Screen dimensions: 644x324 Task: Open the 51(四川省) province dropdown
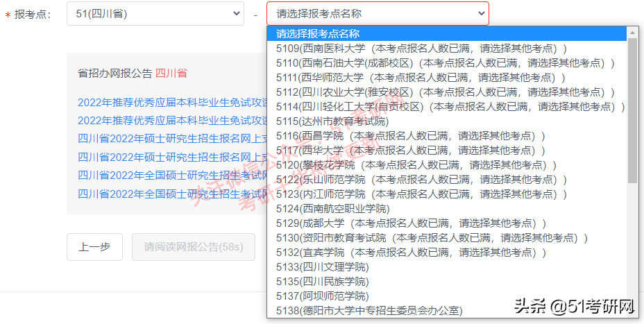point(155,14)
